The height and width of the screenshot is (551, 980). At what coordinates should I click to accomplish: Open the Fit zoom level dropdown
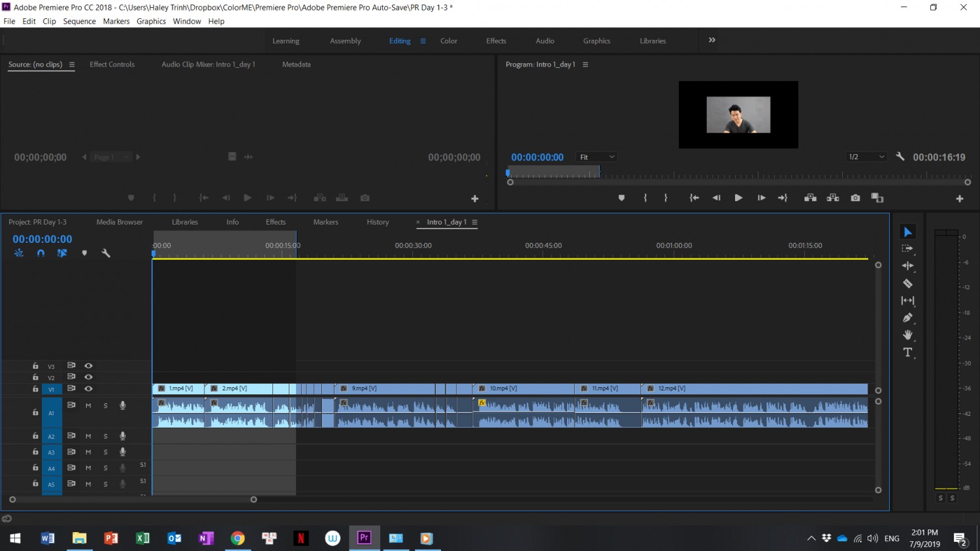pyautogui.click(x=597, y=157)
